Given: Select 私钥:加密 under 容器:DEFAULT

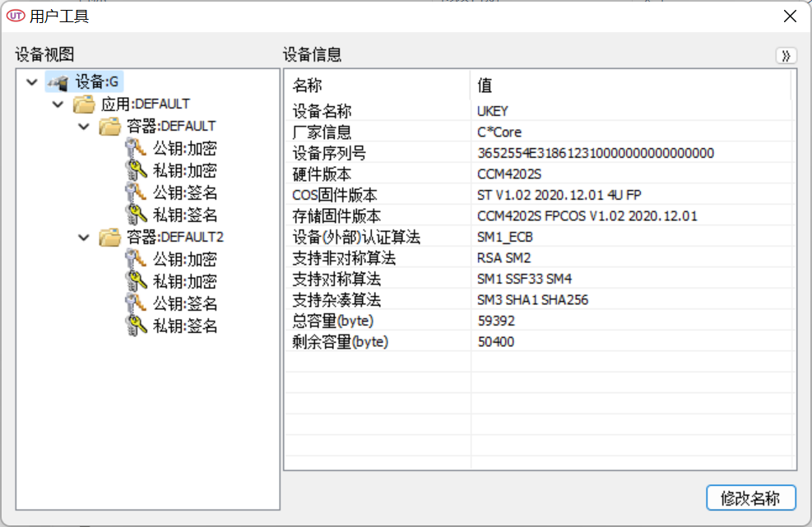Looking at the screenshot, I should click(184, 171).
